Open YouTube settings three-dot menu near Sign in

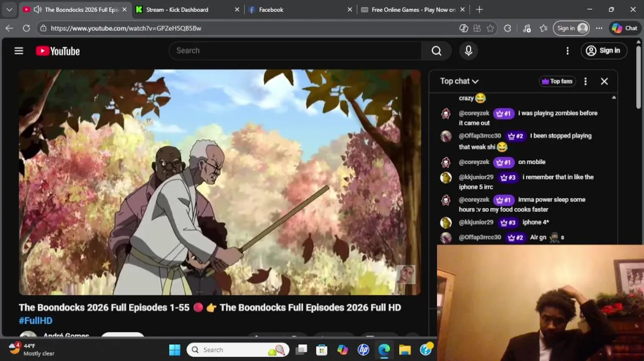click(567, 51)
